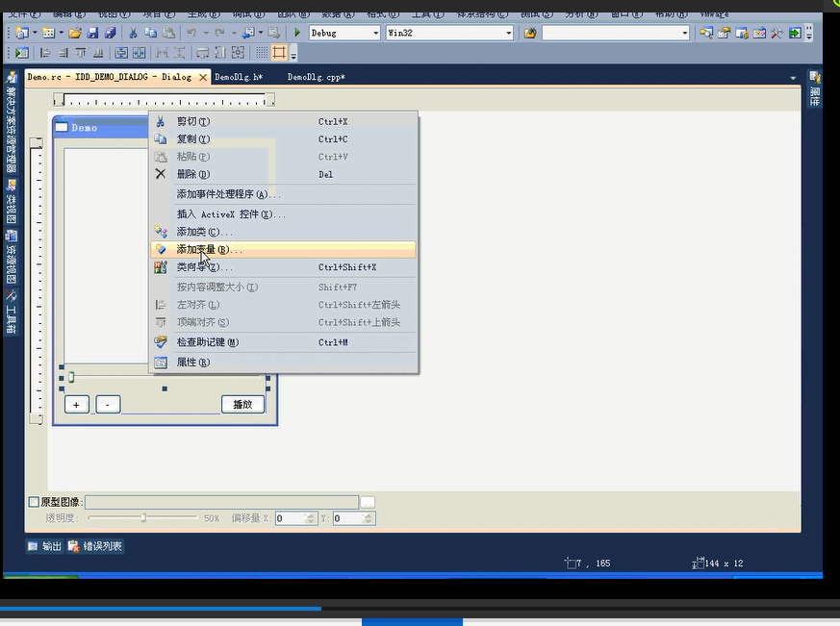The image size is (840, 626).
Task: Open the dialog editor toolbar options arrow
Action: click(293, 54)
